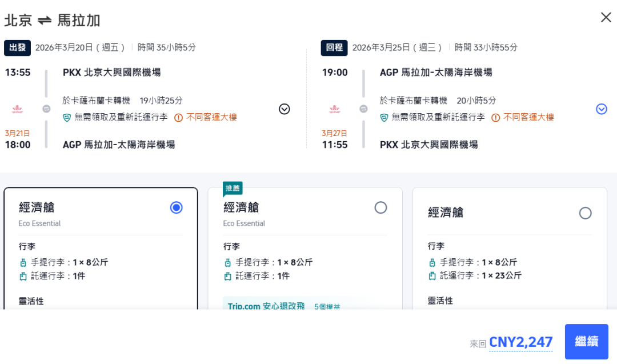Image resolution: width=617 pixels, height=364 pixels.
Task: Expand the outbound flight details chevron
Action: click(x=284, y=109)
